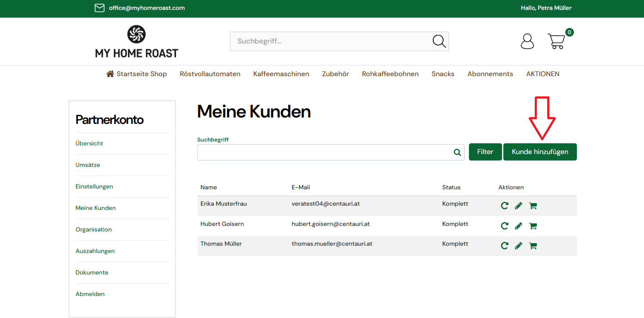Viewport: 644px width, 318px height.
Task: Click the Aktionen column header
Action: pyautogui.click(x=511, y=187)
